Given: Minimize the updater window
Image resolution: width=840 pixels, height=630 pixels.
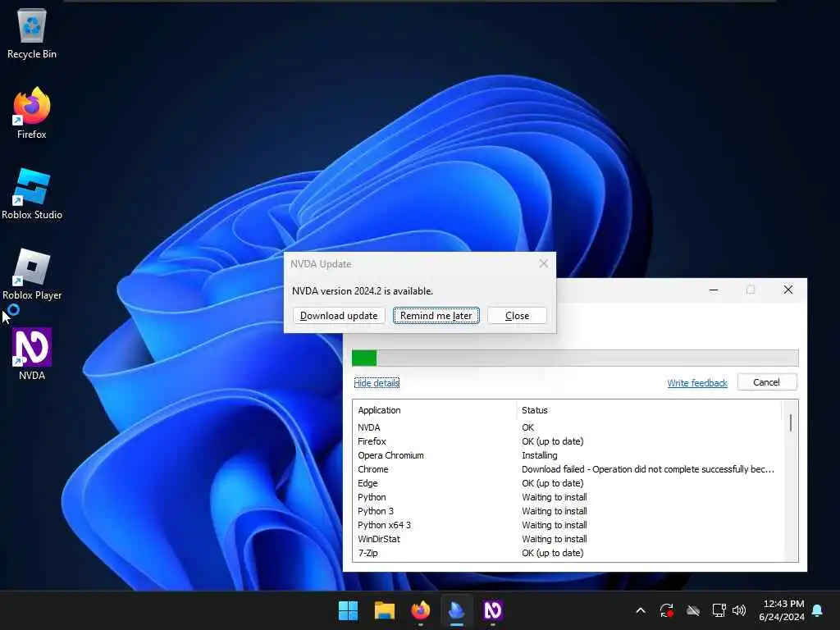Looking at the screenshot, I should point(714,290).
